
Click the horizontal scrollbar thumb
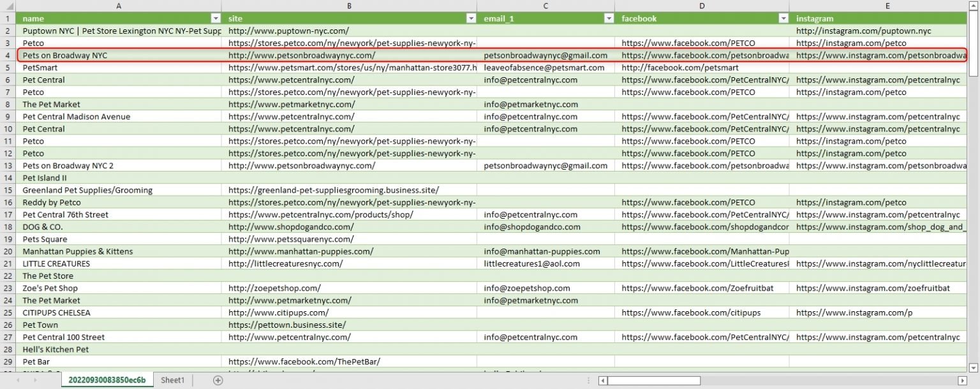point(654,381)
